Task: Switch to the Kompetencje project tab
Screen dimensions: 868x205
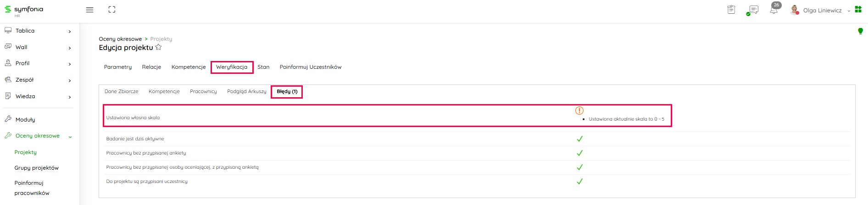Action: click(x=189, y=67)
